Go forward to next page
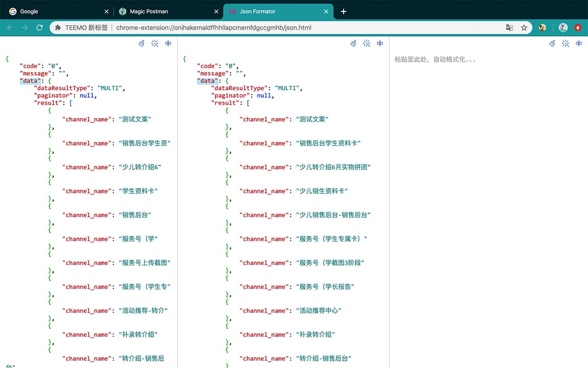Image resolution: width=588 pixels, height=368 pixels. pos(25,28)
